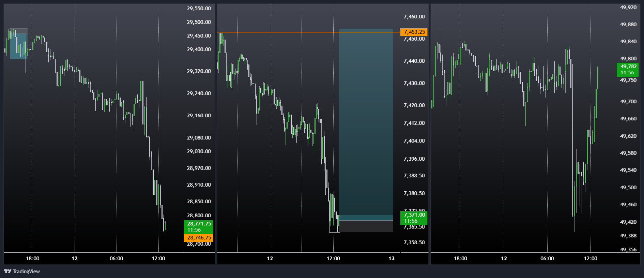Image resolution: width=644 pixels, height=278 pixels.
Task: Click the 49,460 price axis label
Action: [628, 204]
